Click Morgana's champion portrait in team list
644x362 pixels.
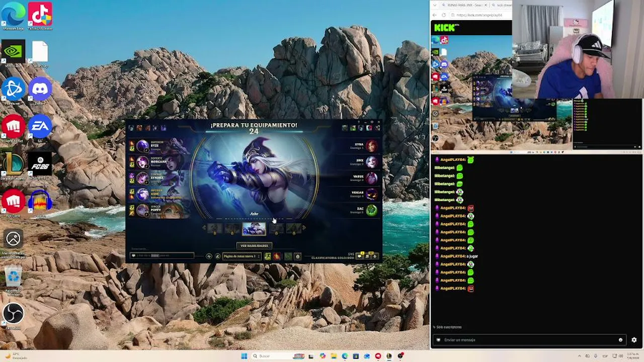tap(142, 162)
